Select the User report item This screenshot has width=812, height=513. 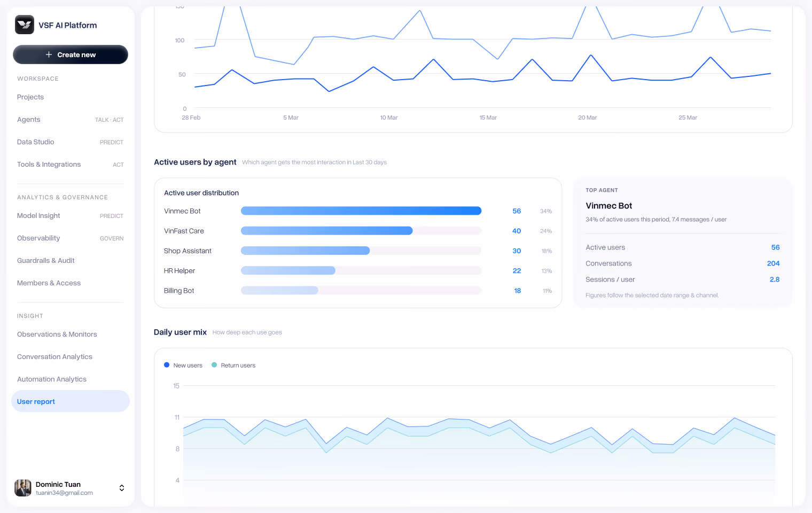71,401
